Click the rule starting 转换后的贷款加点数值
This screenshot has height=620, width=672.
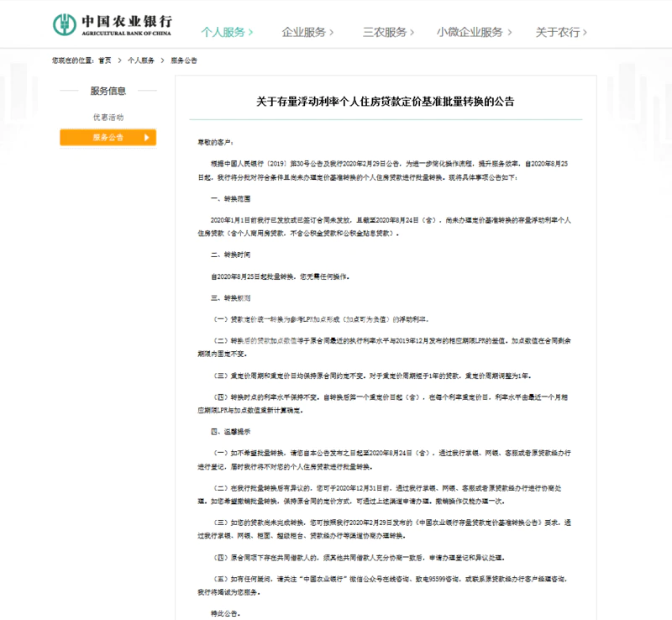385,347
